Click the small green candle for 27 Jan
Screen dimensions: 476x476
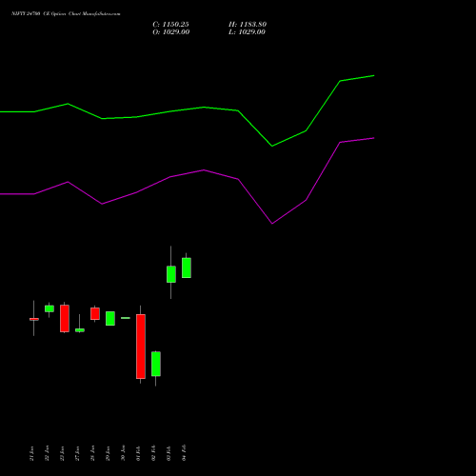click(80, 330)
